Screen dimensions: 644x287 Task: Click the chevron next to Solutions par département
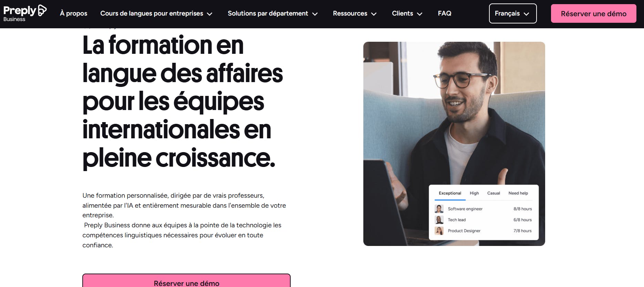click(x=315, y=14)
